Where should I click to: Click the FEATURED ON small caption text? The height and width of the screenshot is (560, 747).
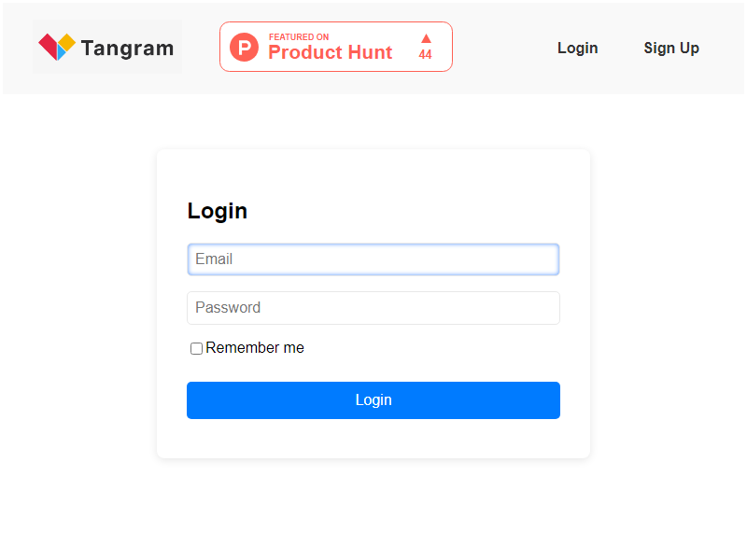(299, 37)
